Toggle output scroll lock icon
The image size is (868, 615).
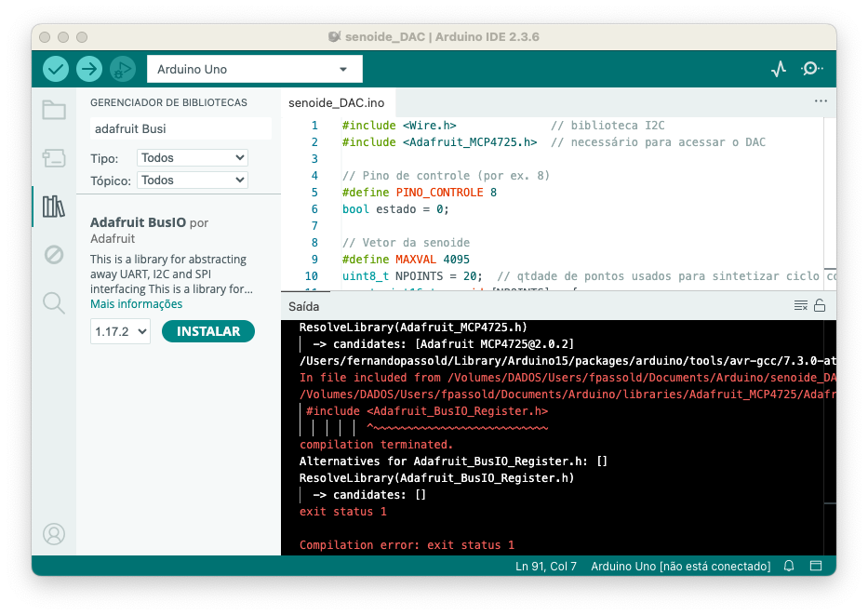pos(820,305)
